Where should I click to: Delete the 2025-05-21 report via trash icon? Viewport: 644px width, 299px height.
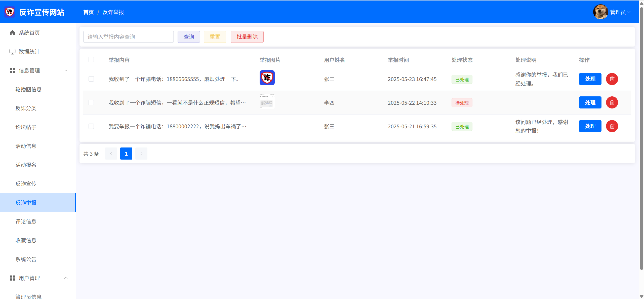tap(612, 126)
